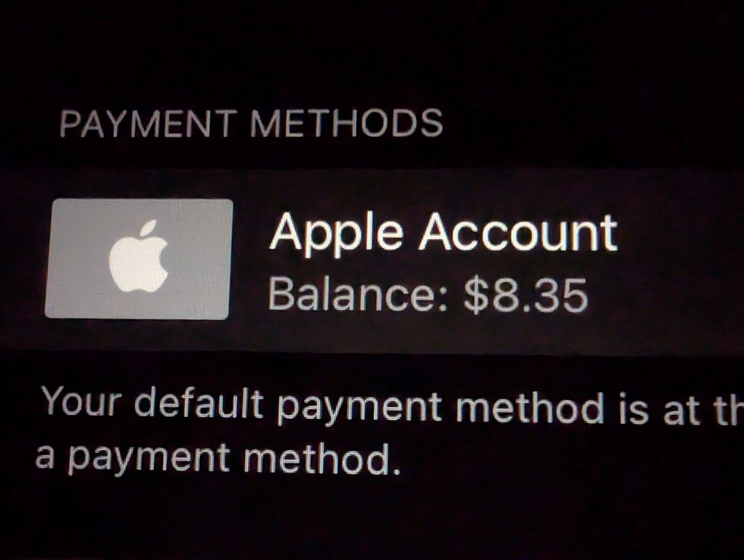Tap the word 'Account' in the row title
The height and width of the screenshot is (560, 744).
coord(518,232)
